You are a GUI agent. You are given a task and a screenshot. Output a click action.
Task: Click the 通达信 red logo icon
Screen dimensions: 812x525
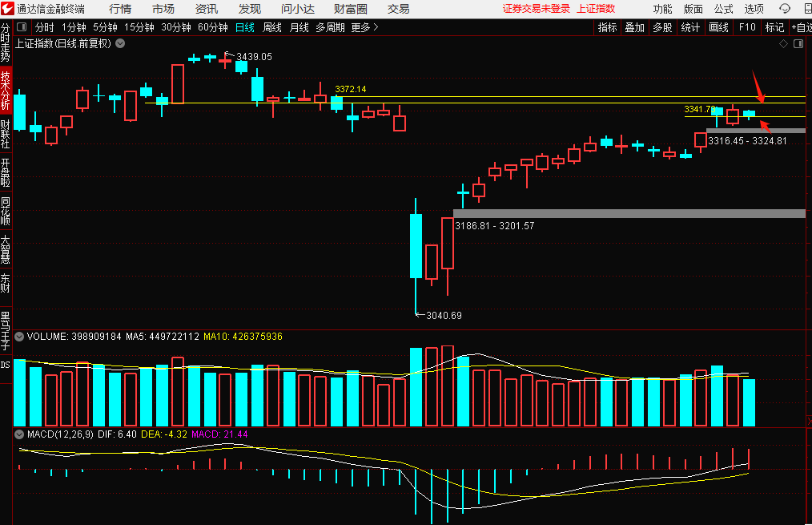click(x=7, y=8)
